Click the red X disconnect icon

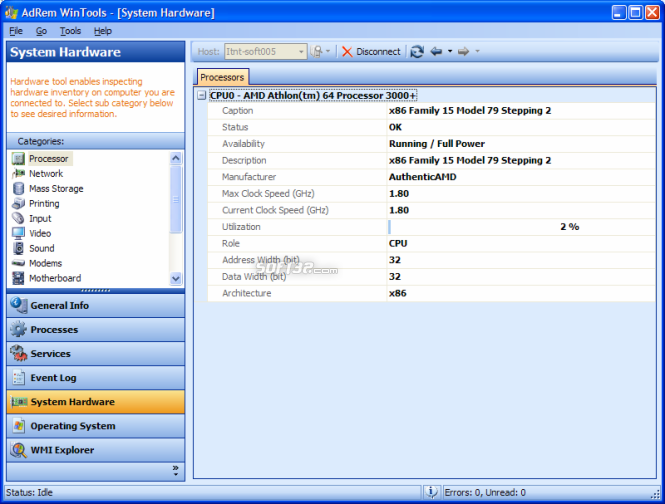(x=347, y=52)
